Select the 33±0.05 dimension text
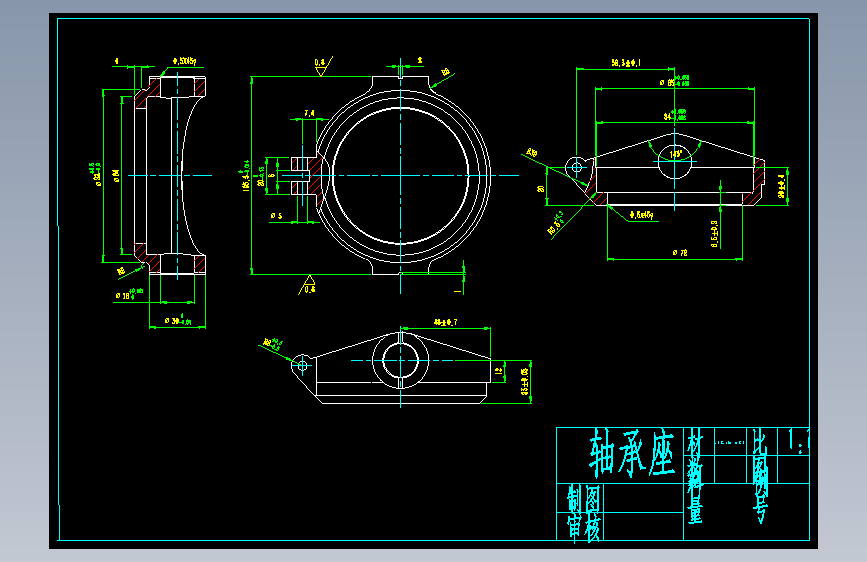Screen dimensions: 867x562 (525, 382)
